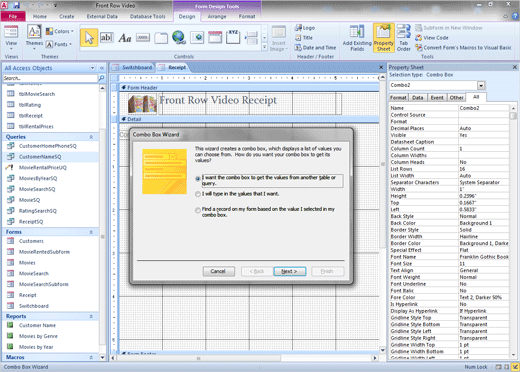Open the File tab

[x=13, y=16]
